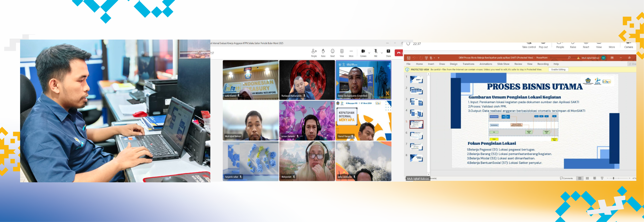Screen dimensions: 644x222
Task: Open arman harianto tile more options dots
Action: click(x=301, y=136)
